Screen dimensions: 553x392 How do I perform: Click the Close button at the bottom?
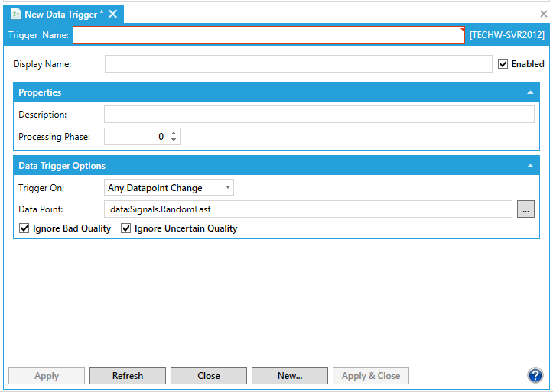pos(209,376)
